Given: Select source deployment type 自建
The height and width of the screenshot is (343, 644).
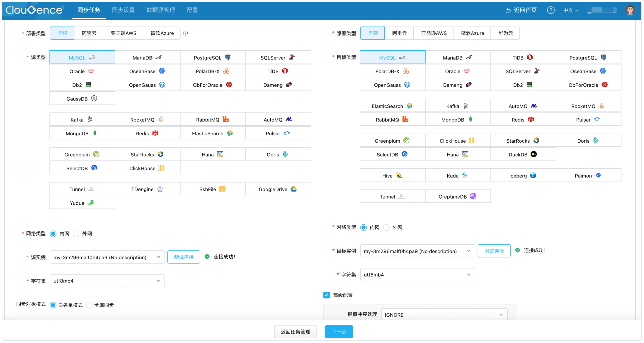Looking at the screenshot, I should [62, 33].
